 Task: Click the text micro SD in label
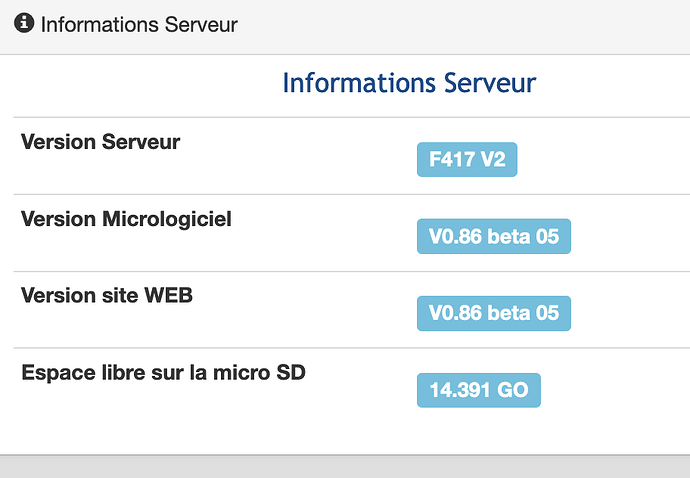(259, 372)
